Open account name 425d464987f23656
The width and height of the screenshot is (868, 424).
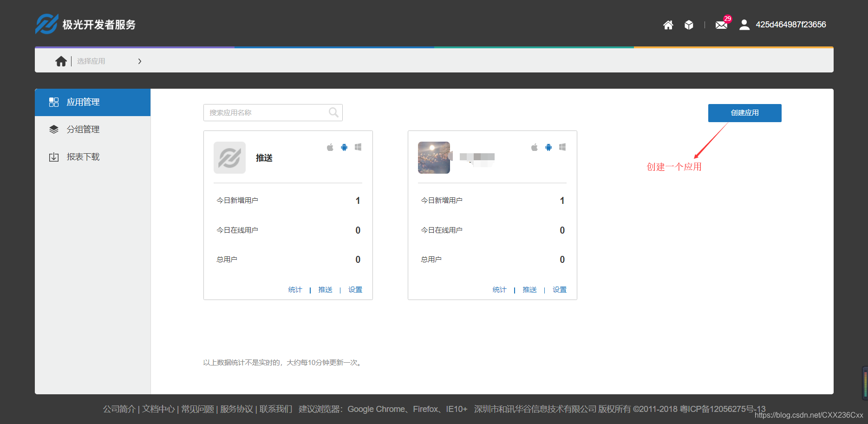click(x=790, y=25)
